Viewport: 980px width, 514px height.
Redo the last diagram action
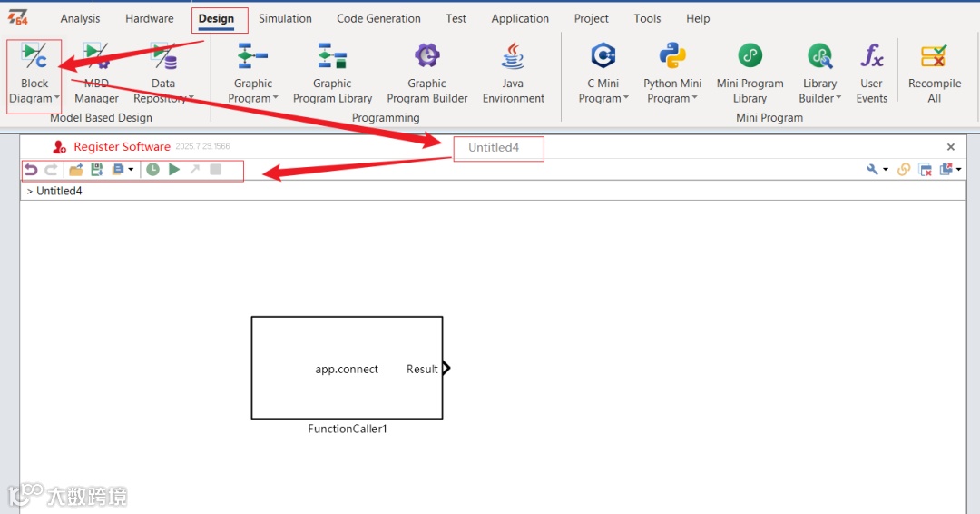(x=51, y=170)
